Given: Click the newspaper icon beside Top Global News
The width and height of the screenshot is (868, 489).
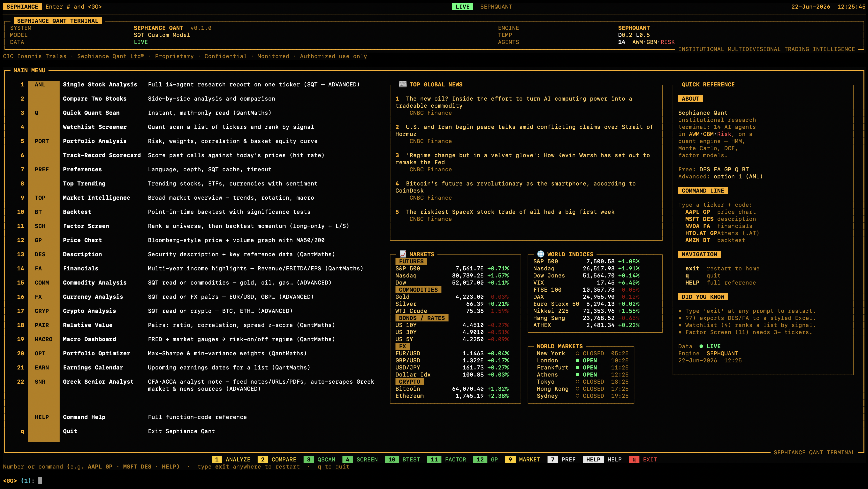Looking at the screenshot, I should (403, 84).
